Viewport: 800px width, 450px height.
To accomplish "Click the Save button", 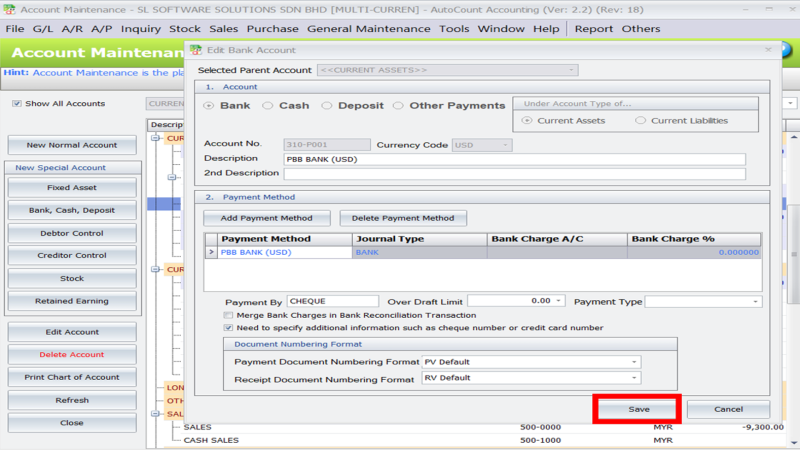I will coord(639,409).
